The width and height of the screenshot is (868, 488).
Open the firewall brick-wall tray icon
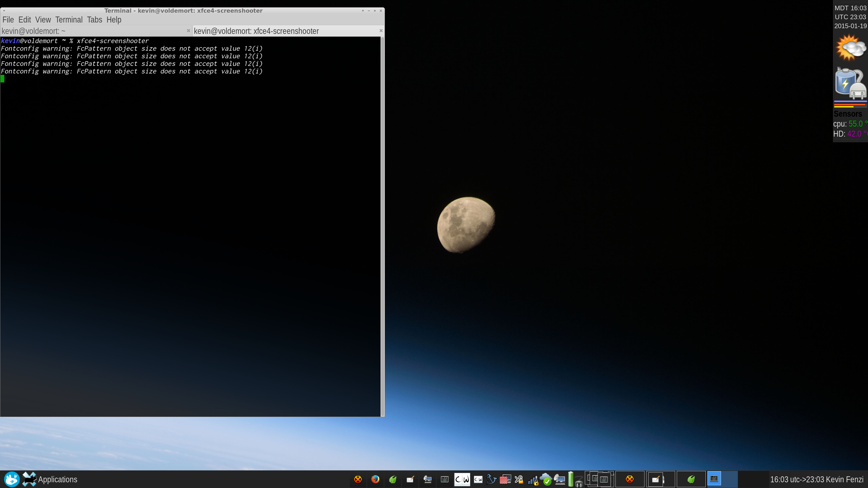pos(505,479)
